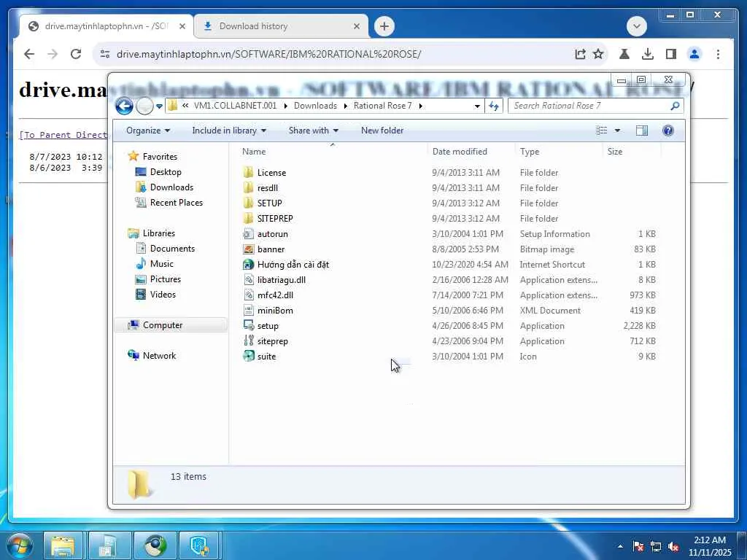Viewport: 747px width, 560px height.
Task: Click the muted volume tray icon
Action: click(673, 547)
